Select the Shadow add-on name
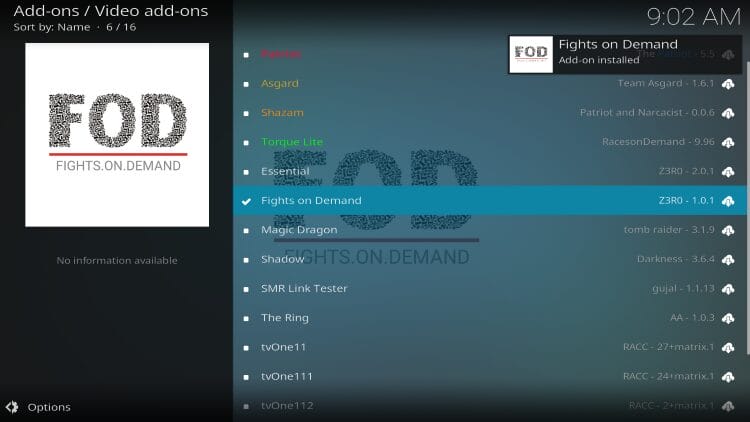 [283, 259]
